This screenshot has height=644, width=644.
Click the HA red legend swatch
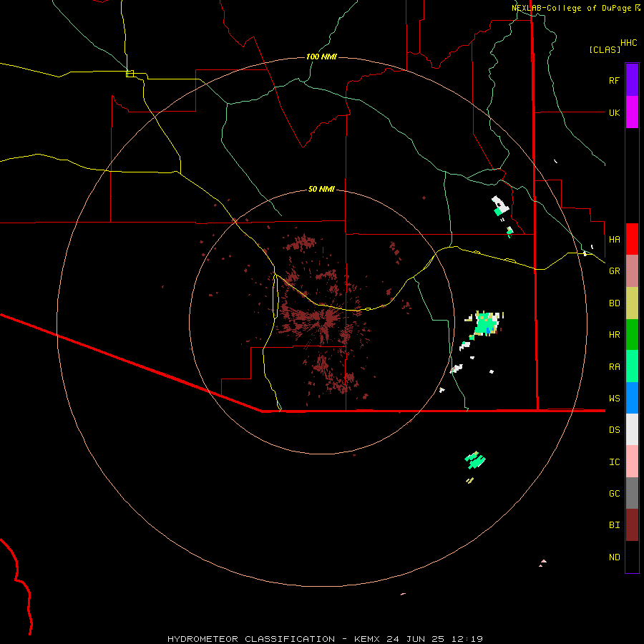632,239
